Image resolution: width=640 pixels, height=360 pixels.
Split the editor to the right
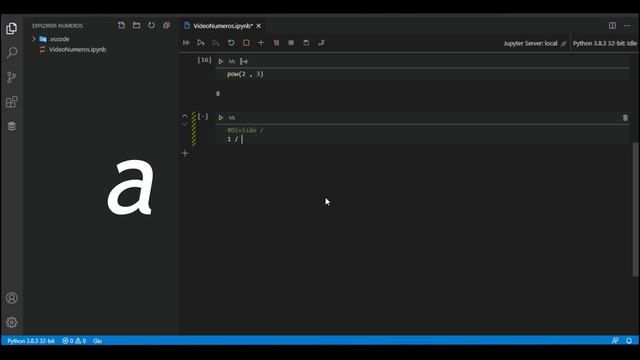612,25
